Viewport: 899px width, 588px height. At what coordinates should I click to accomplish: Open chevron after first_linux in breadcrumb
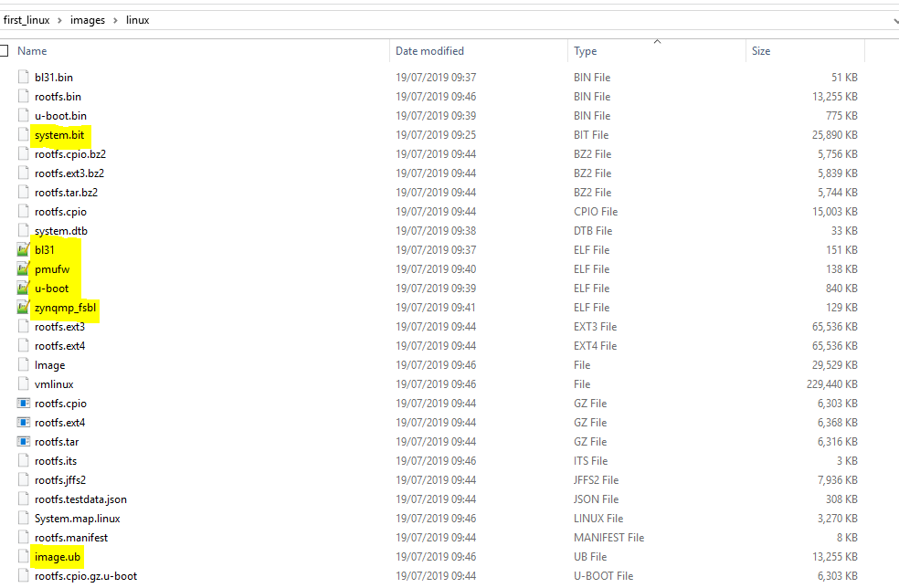(x=59, y=20)
